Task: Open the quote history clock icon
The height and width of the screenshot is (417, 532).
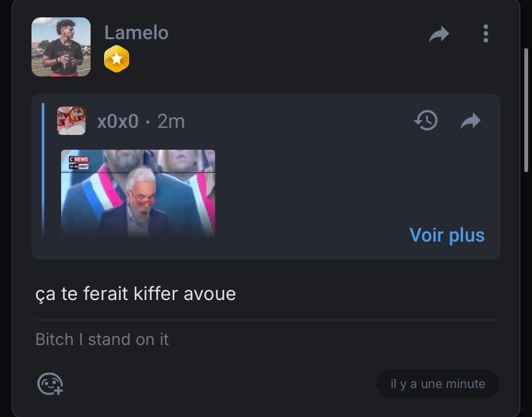Action: click(x=426, y=120)
